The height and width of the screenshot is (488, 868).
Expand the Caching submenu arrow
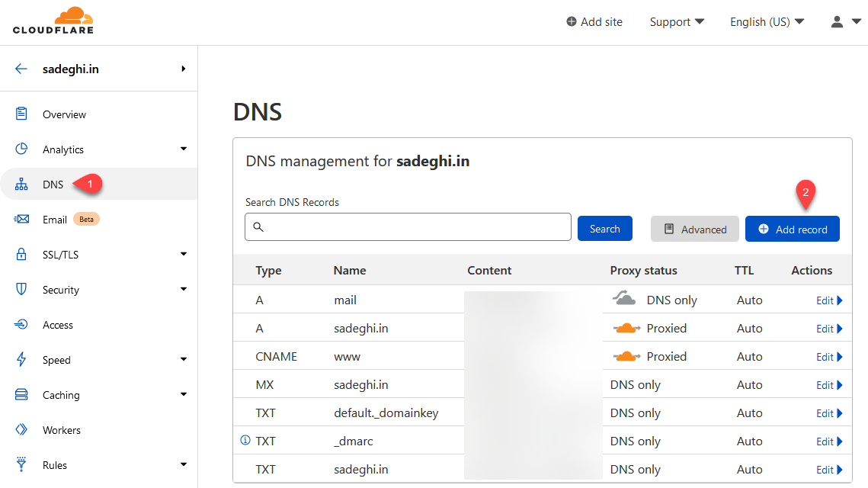tap(183, 394)
